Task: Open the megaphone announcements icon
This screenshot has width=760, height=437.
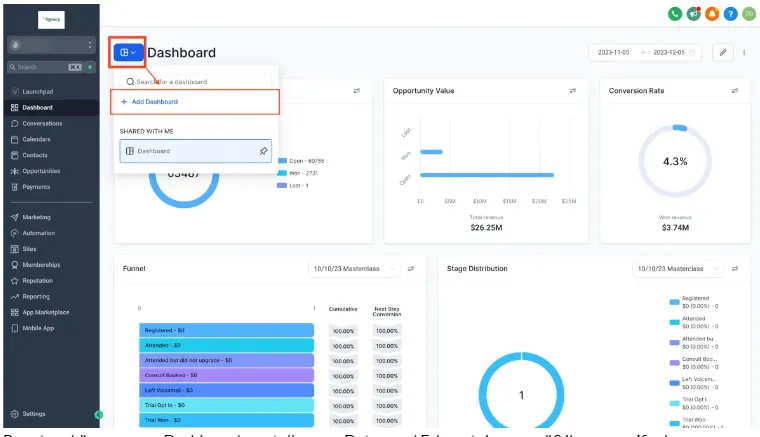Action: 694,14
